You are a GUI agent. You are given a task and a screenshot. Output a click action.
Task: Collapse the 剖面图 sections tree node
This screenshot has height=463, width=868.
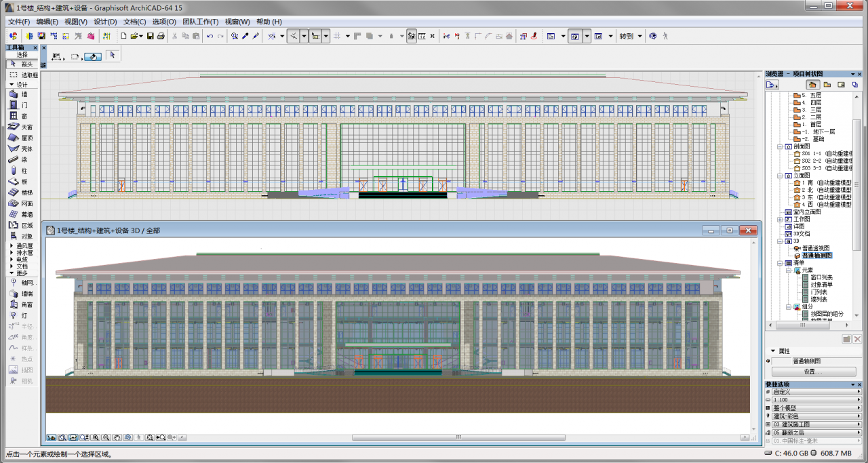tap(781, 146)
